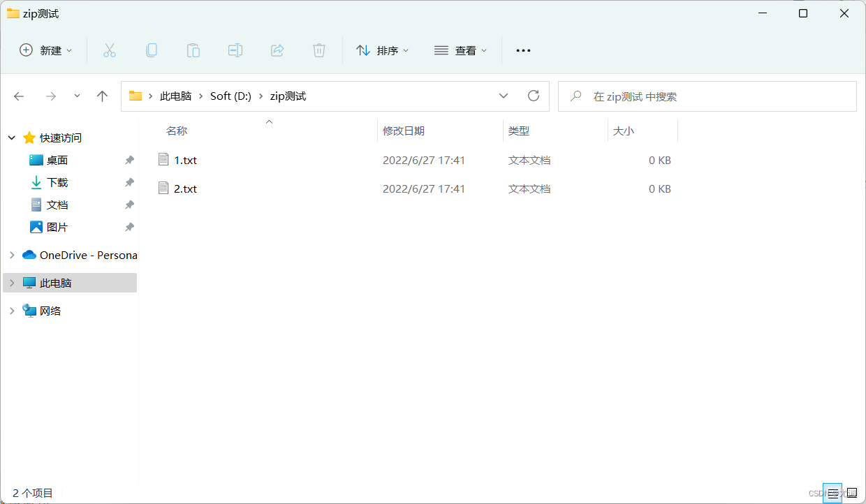Open the See more ellipsis menu

tap(523, 50)
